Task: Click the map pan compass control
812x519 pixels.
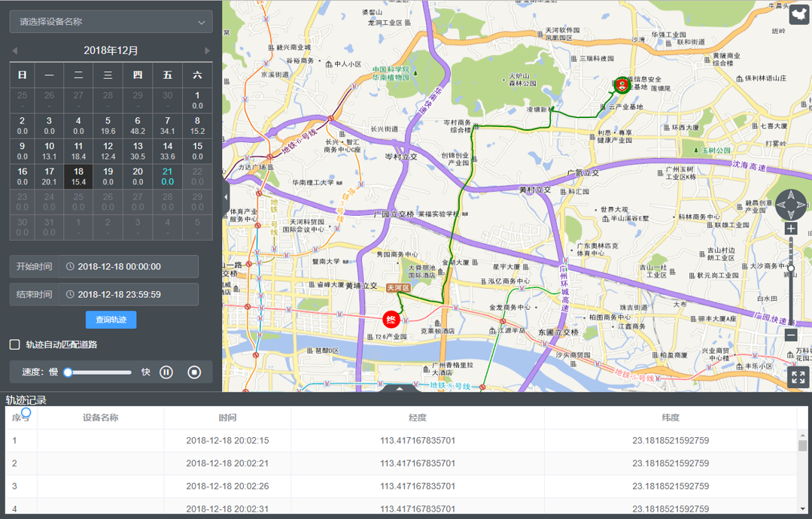Action: [791, 204]
